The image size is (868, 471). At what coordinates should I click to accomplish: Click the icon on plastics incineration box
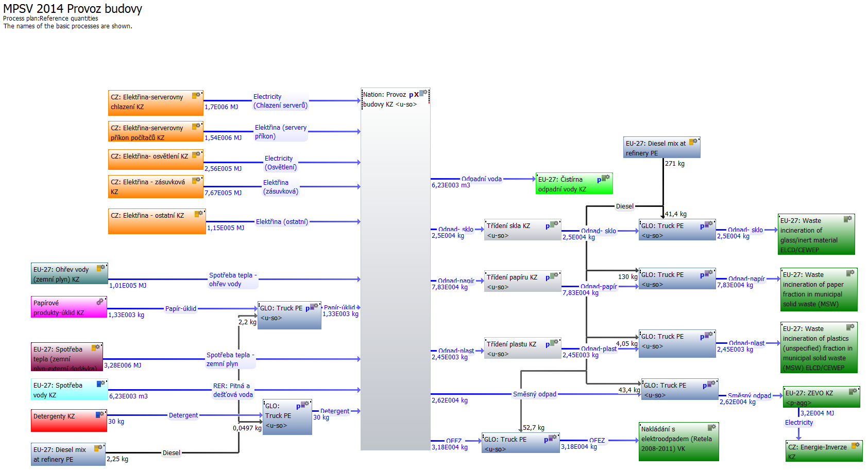click(850, 327)
